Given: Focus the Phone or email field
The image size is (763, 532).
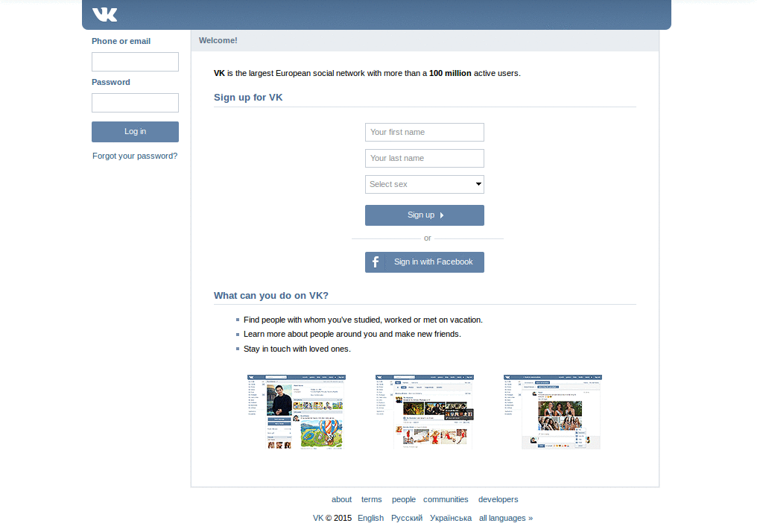Looking at the screenshot, I should [135, 62].
